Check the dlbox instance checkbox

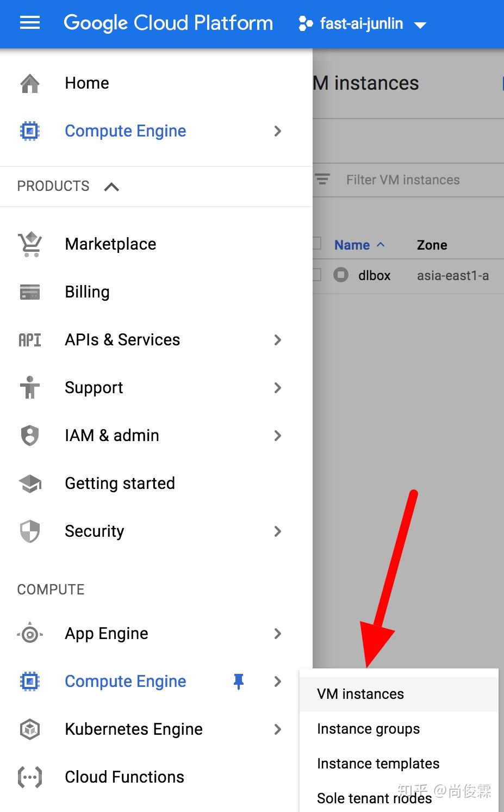316,275
